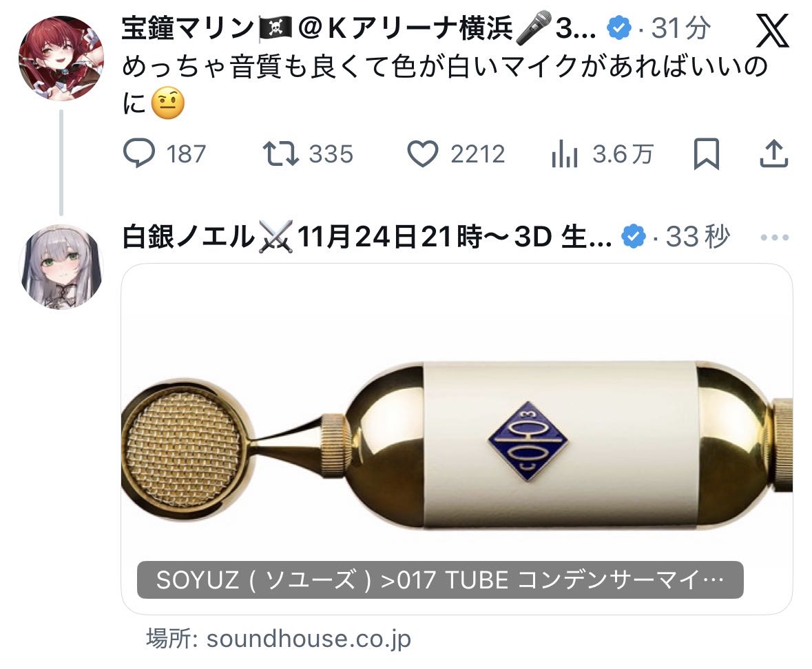Image resolution: width=812 pixels, height=669 pixels.
Task: Open the analytics views icon
Action: click(565, 154)
